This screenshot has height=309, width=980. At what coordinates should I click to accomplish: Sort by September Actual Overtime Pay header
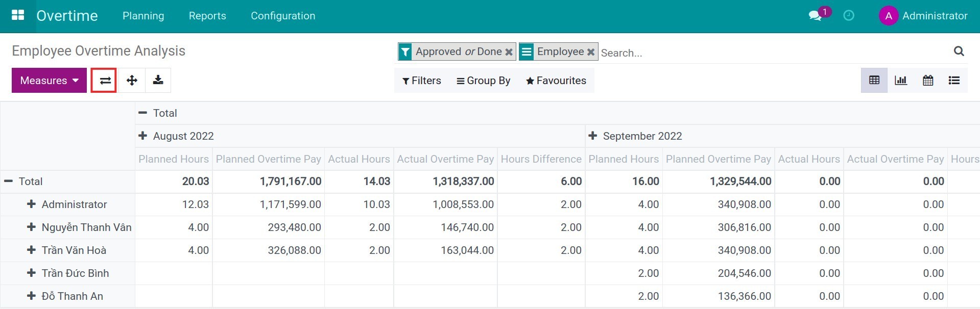click(x=895, y=159)
